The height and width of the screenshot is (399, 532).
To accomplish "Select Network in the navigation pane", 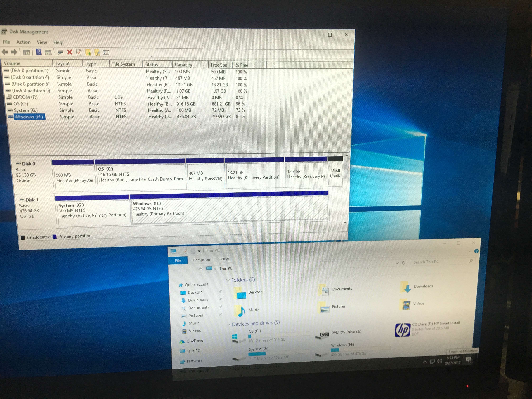I will click(191, 361).
